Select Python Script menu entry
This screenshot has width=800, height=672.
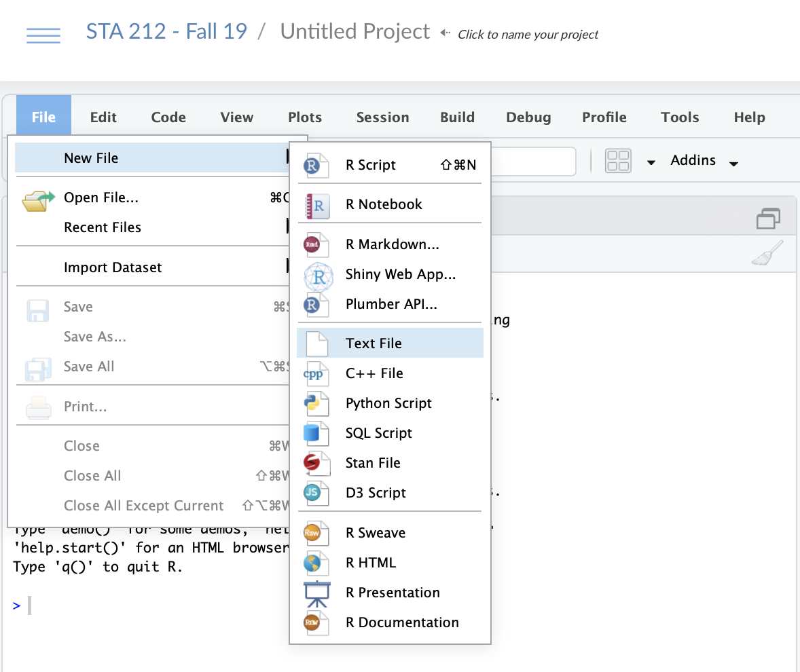click(x=390, y=403)
